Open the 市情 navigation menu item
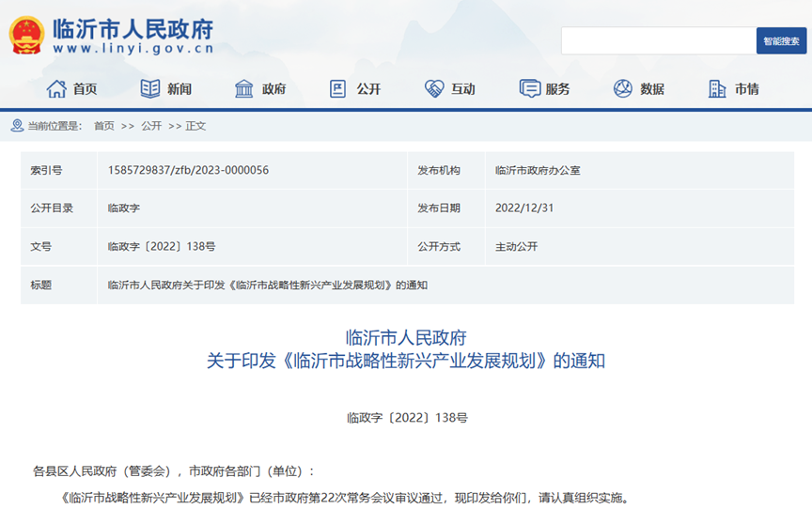The width and height of the screenshot is (812, 524). (747, 89)
